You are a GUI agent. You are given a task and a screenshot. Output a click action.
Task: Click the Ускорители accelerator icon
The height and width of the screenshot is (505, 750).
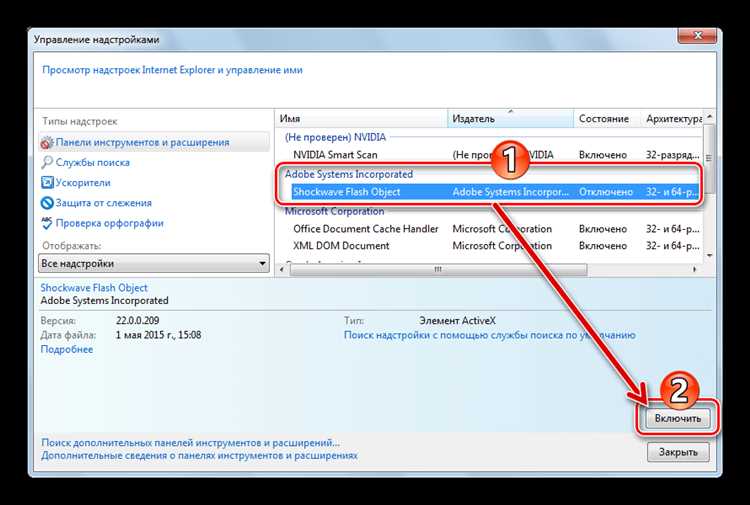click(x=47, y=183)
